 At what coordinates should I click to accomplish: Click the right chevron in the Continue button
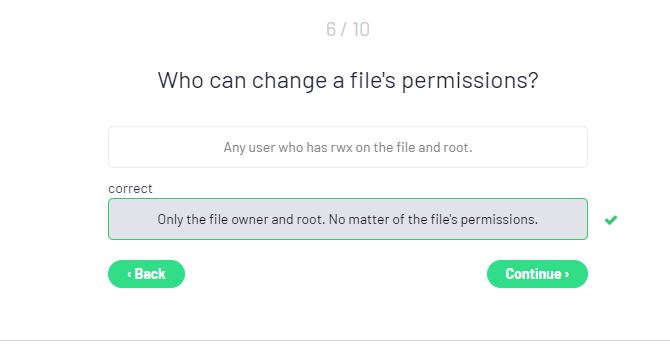click(x=567, y=274)
